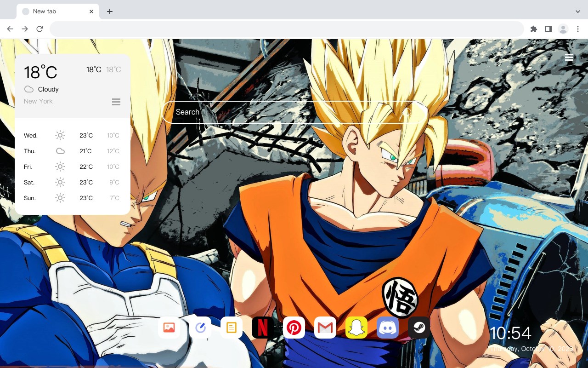Open the image gallery shortcut icon
This screenshot has height=368, width=588.
(x=169, y=328)
